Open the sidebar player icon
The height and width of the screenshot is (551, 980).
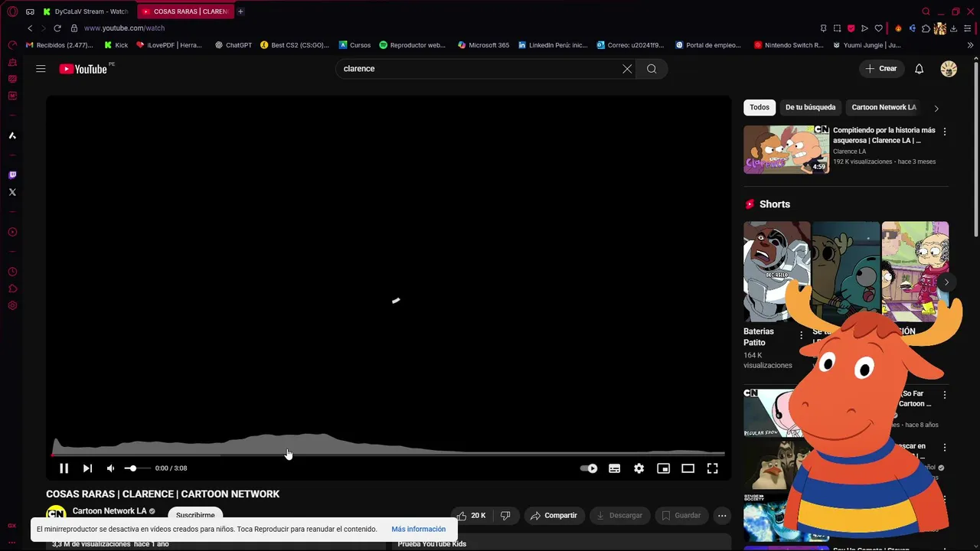point(12,232)
